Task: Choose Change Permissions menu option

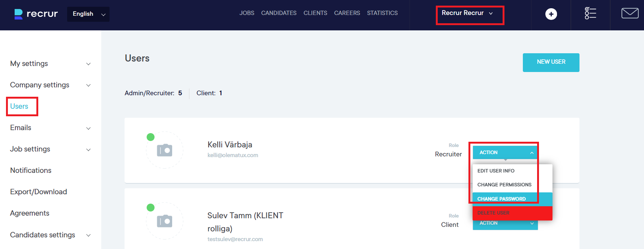Action: click(504, 185)
